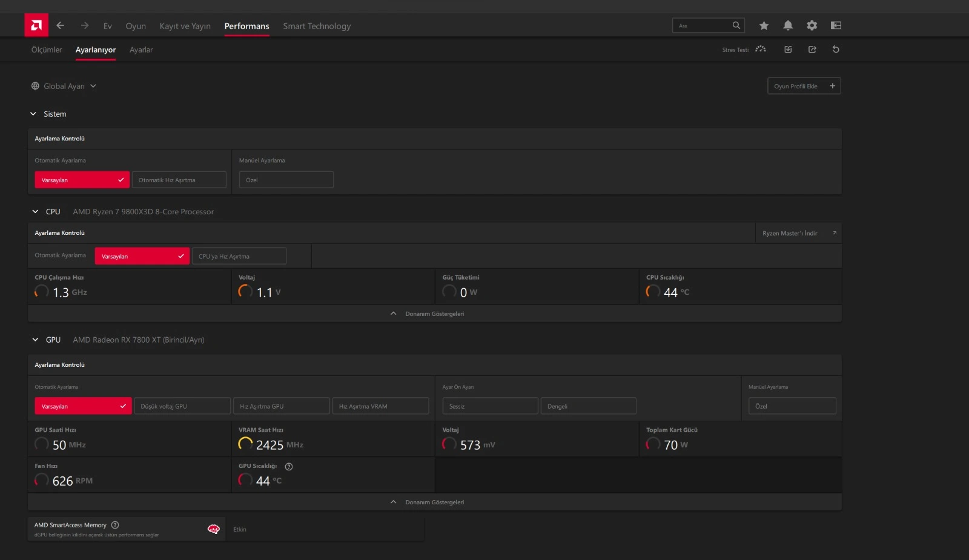
Task: Open the Global Ayarı dropdown
Action: pyautogui.click(x=64, y=86)
